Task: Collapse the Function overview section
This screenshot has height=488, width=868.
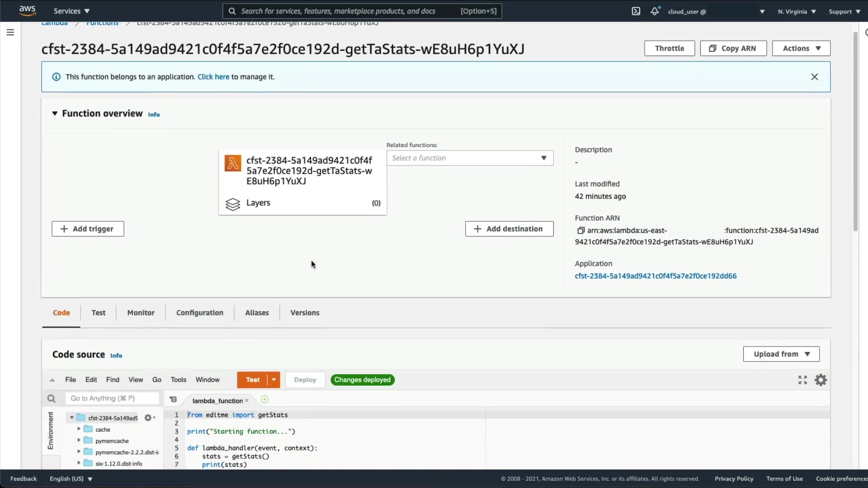Action: point(55,113)
